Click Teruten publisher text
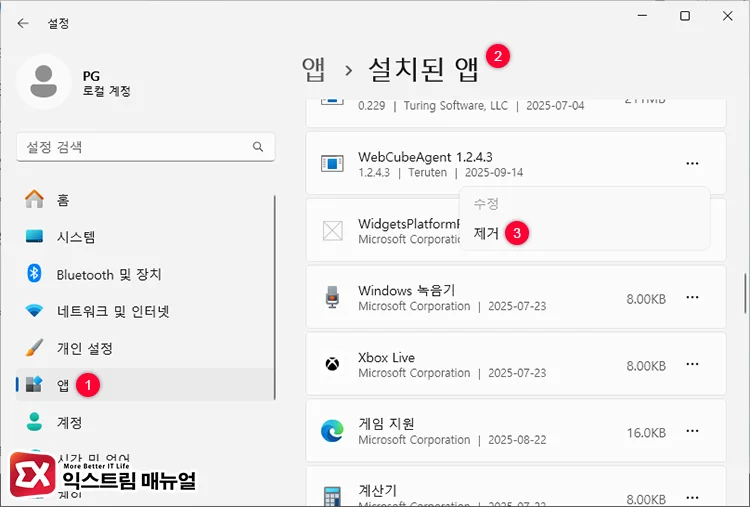This screenshot has width=750, height=507. (428, 173)
